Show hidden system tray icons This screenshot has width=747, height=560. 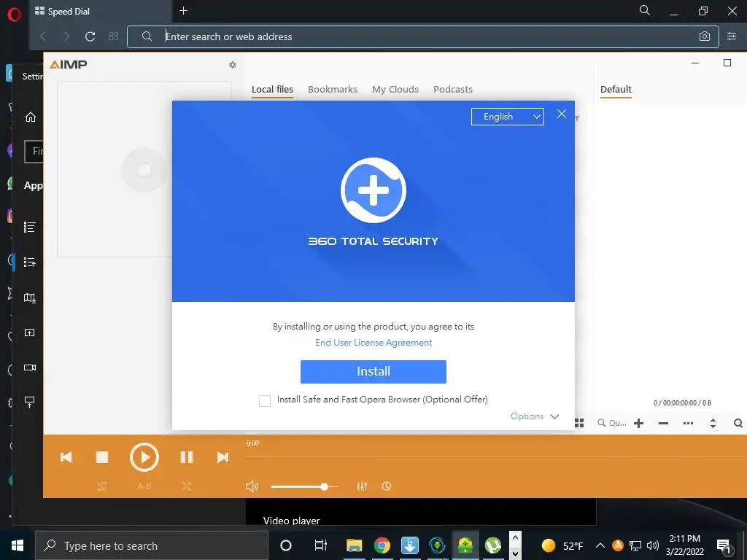click(x=600, y=545)
